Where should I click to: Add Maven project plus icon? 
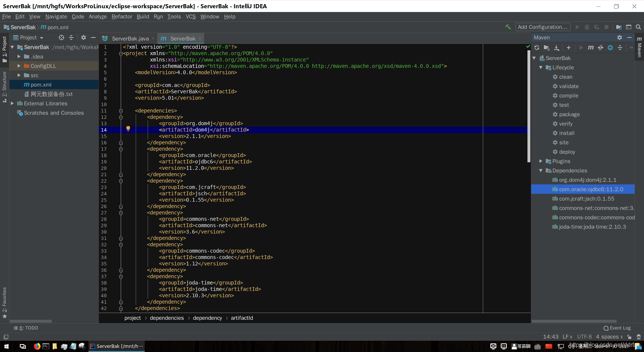[x=569, y=48]
